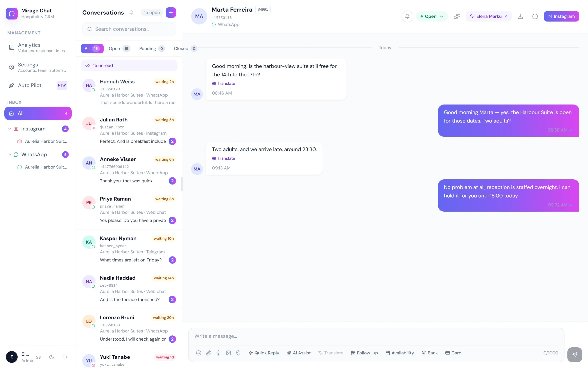Switch to the Open conversations tab
Screen dimensions: 588x368
(x=119, y=48)
